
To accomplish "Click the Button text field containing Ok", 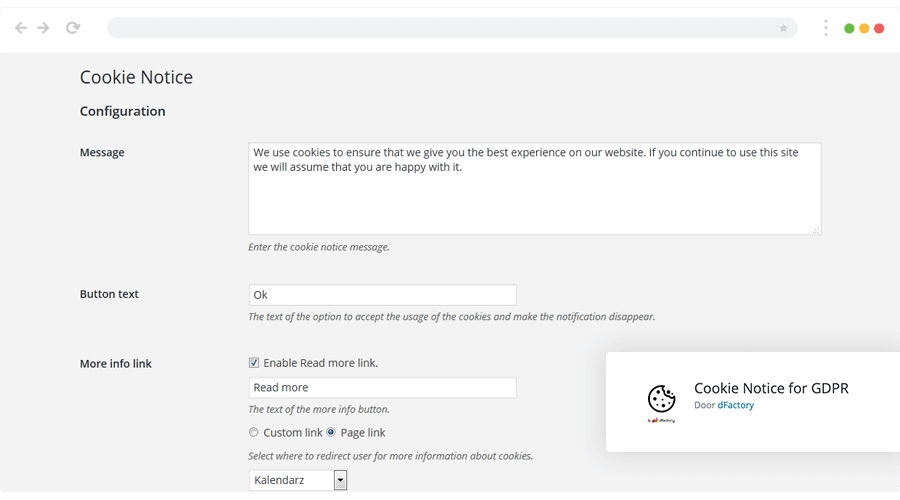I will [382, 294].
